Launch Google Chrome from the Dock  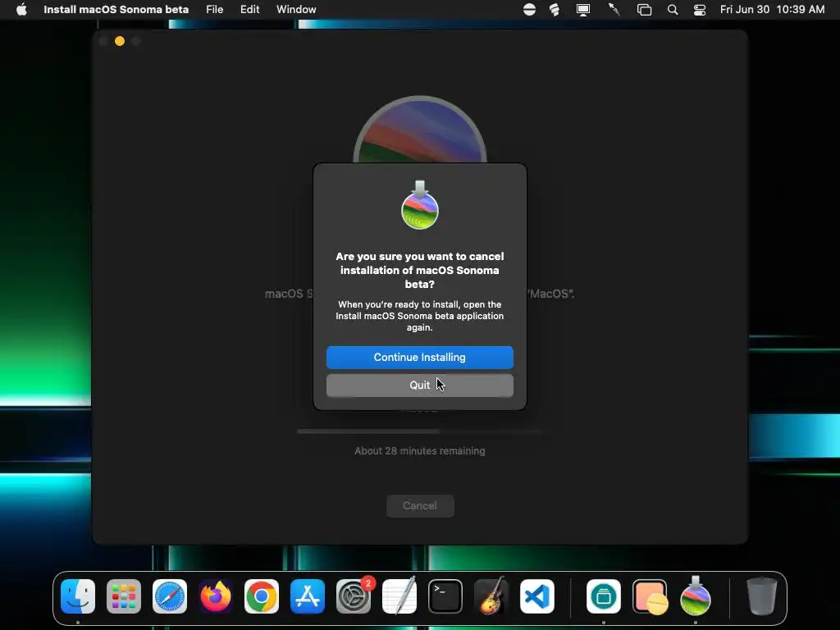pyautogui.click(x=262, y=596)
